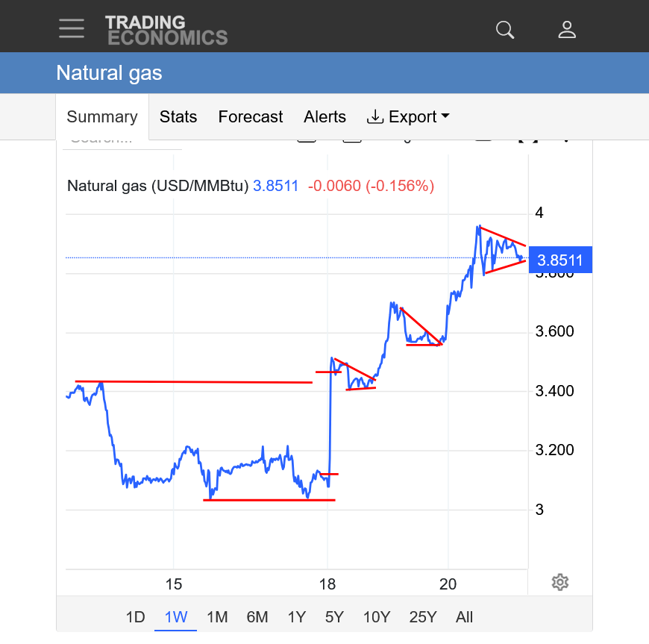Viewport: 649px width, 644px height.
Task: Open the Alerts tab
Action: (324, 117)
